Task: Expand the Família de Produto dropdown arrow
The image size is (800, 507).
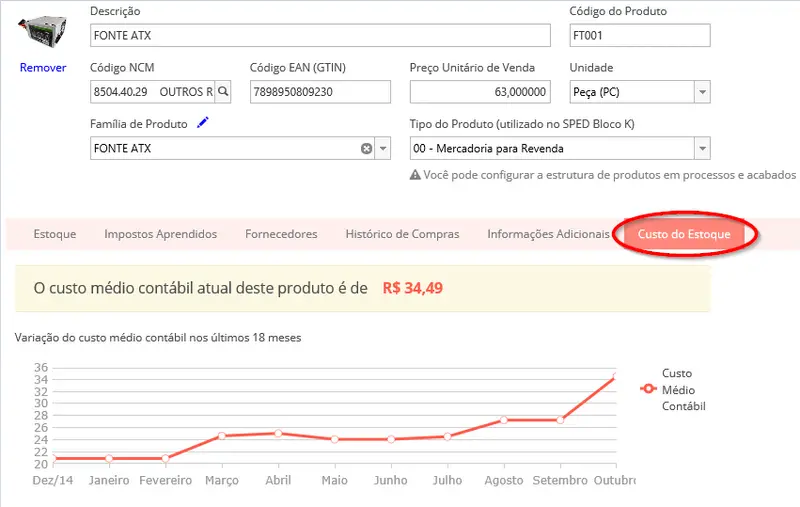Action: pos(383,148)
